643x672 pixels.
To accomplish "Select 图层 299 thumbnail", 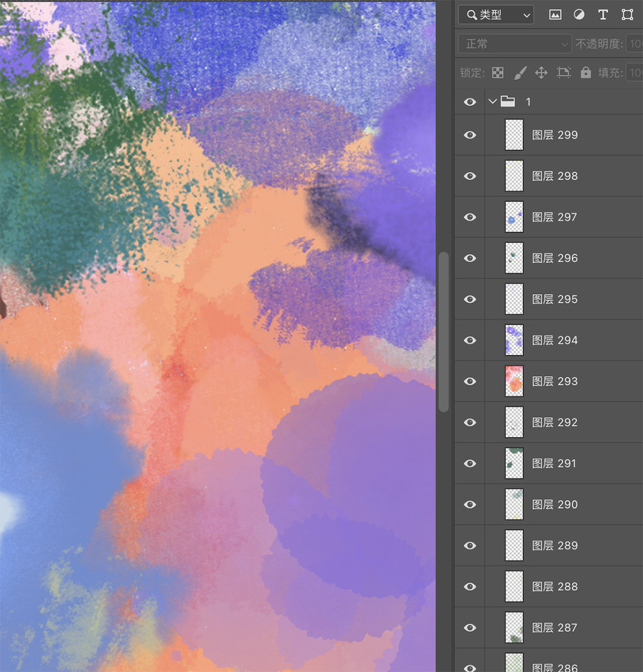I will point(514,135).
